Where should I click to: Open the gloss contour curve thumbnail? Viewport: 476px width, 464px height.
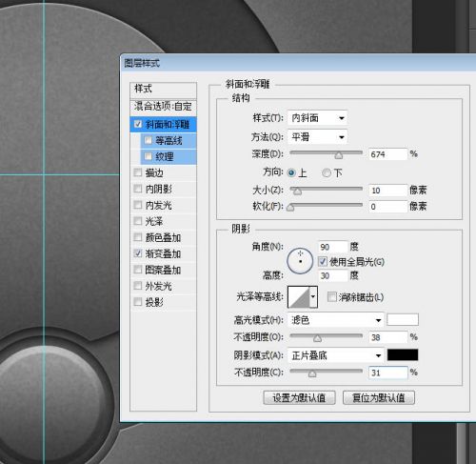[298, 297]
